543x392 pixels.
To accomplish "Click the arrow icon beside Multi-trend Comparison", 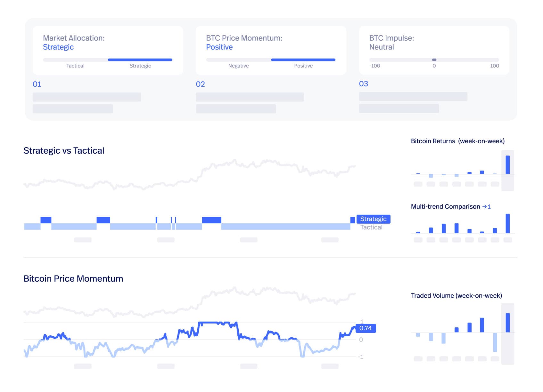I will coord(484,207).
